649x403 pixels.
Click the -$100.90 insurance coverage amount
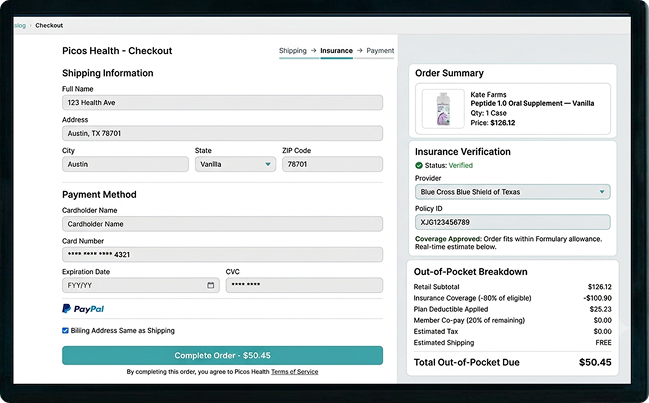(x=597, y=298)
